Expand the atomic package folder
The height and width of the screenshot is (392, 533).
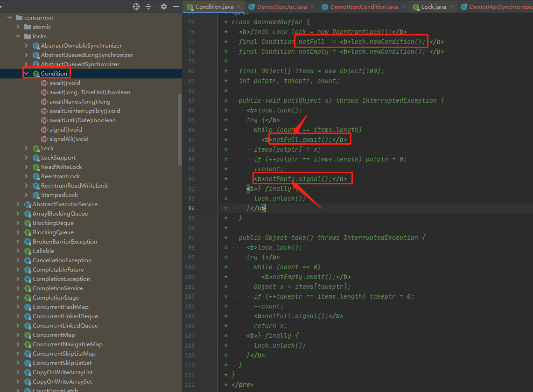point(18,27)
